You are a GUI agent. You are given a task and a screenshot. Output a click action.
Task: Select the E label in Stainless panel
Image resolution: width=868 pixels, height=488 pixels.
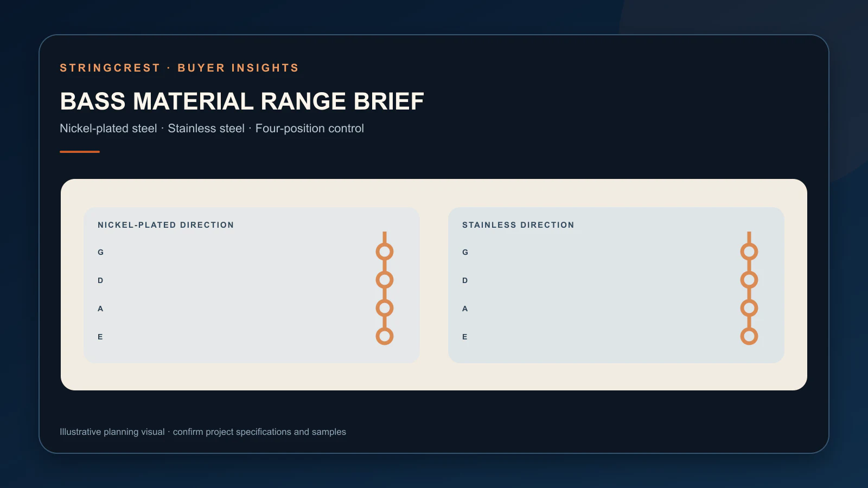465,337
